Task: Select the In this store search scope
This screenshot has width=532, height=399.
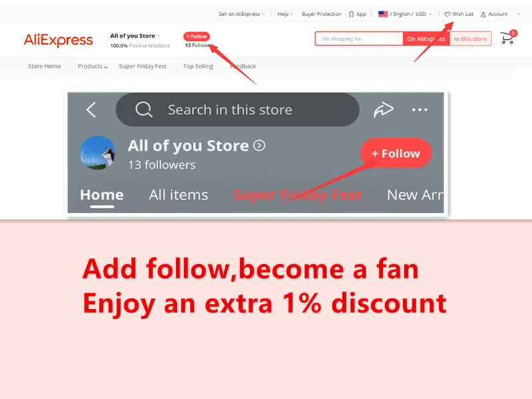Action: click(x=470, y=39)
